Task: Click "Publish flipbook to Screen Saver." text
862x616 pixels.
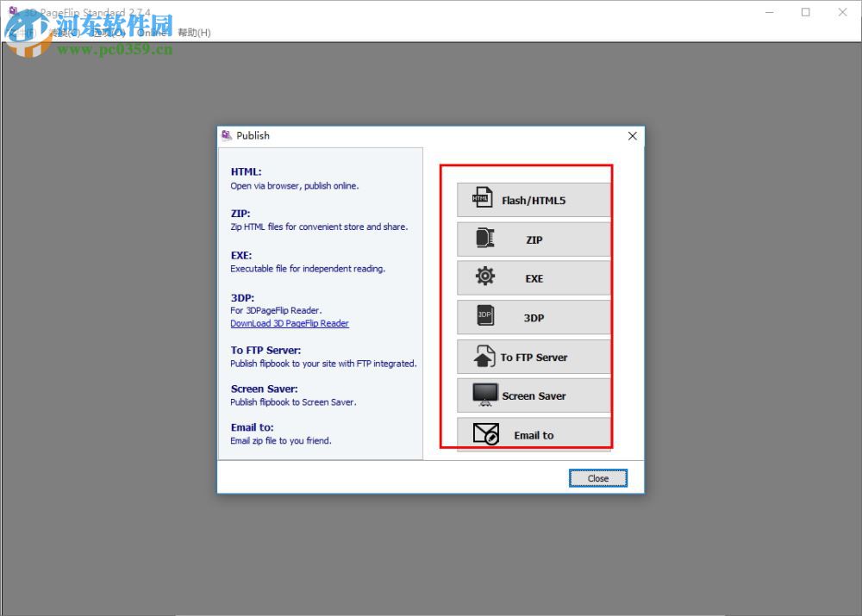Action: pyautogui.click(x=293, y=401)
